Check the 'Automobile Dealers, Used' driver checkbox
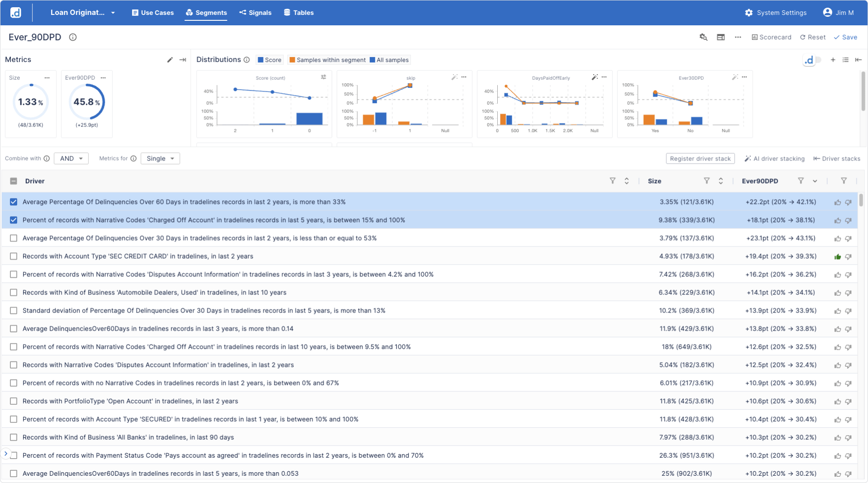 tap(14, 293)
